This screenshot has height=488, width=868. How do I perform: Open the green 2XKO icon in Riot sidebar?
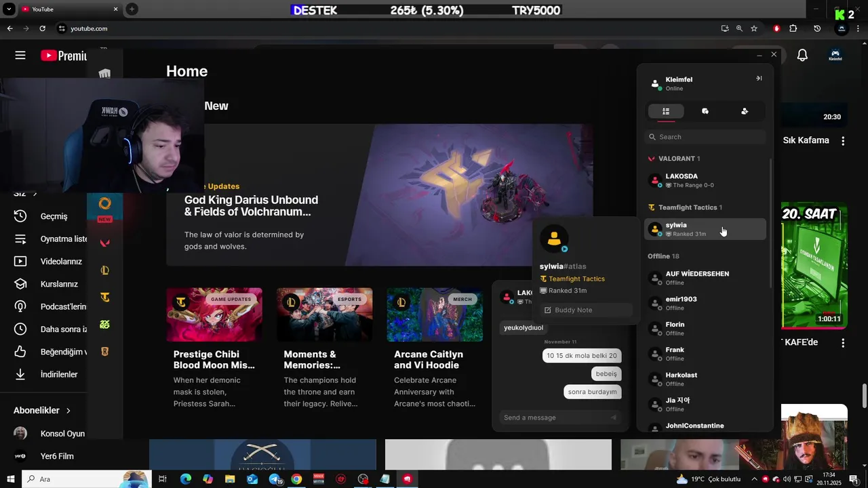pyautogui.click(x=104, y=325)
